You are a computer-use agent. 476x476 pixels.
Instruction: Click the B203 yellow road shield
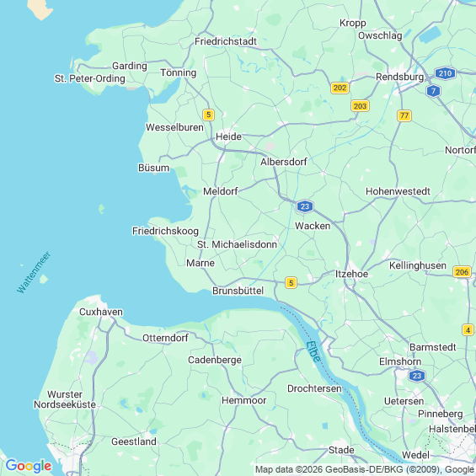pos(360,106)
